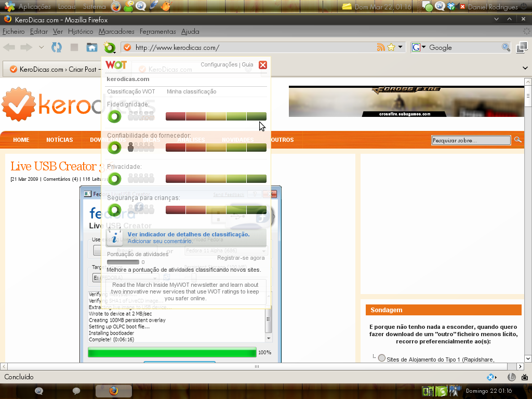Click the green buddy messenger panel launcher
Viewport: 532px width, 399px height.
pos(128,6)
